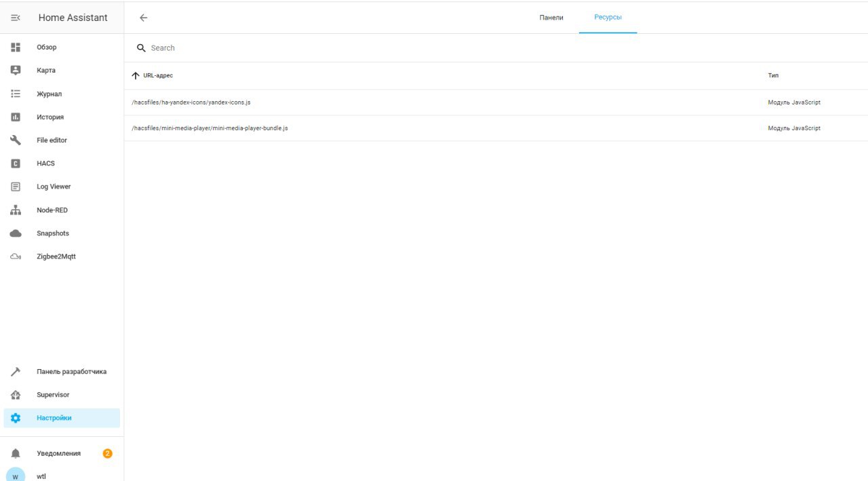Toggle sort via URL-адрес arrow icon
868x481 pixels.
(136, 75)
